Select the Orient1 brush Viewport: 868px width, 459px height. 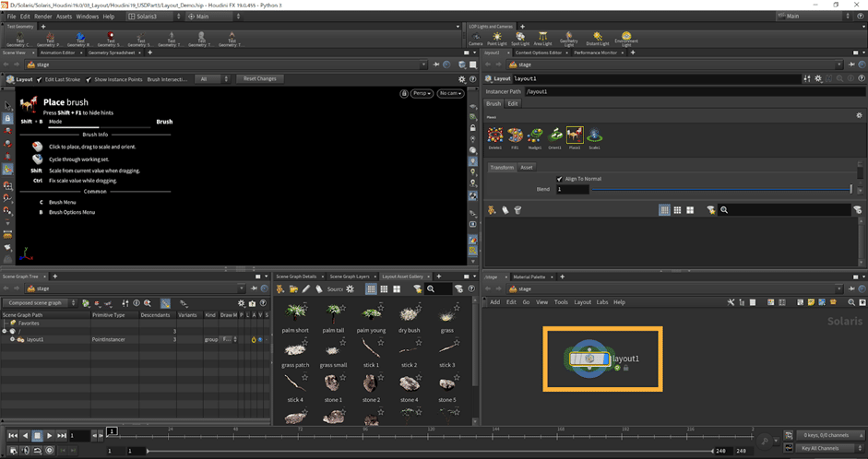point(554,135)
